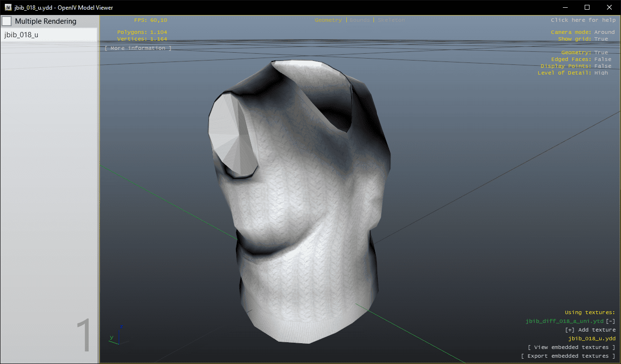621x364 pixels.
Task: Expand the More information section
Action: tap(138, 48)
